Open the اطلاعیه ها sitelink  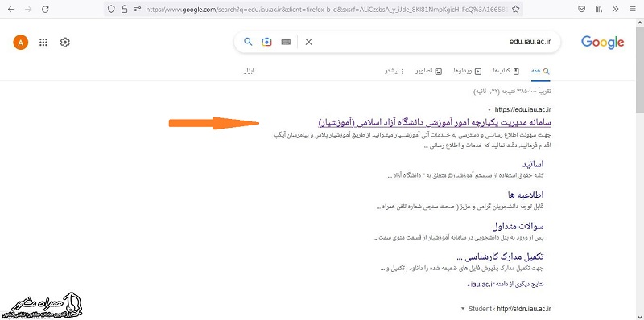coord(526,195)
